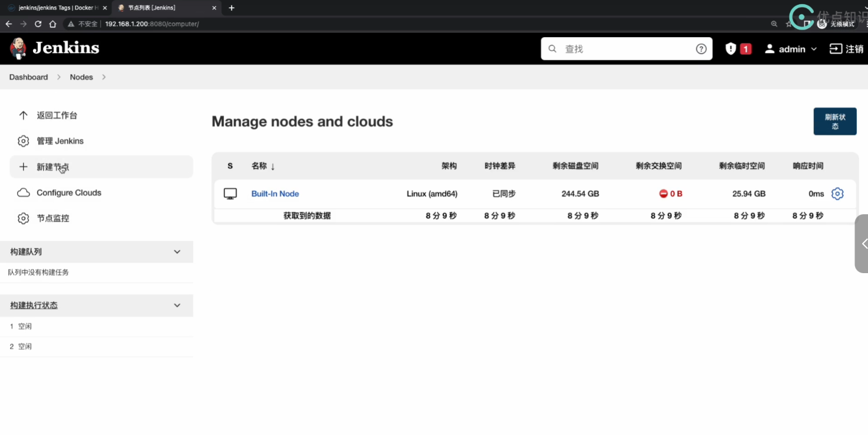Reload the page with the refresh icon
Viewport: 868px width, 435px height.
tap(38, 24)
